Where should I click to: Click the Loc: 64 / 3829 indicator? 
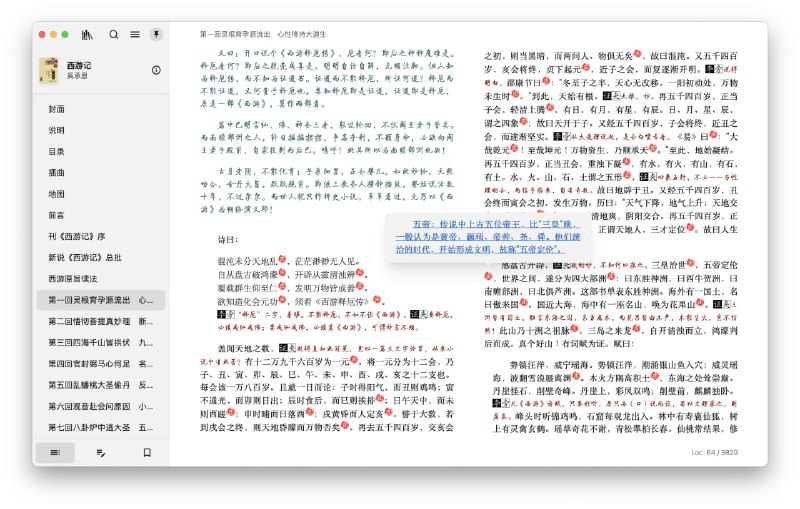click(714, 452)
